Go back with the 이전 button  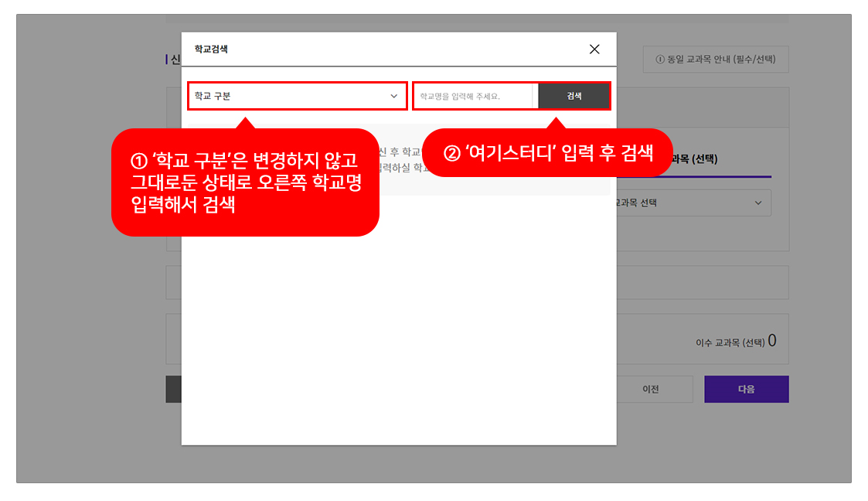(x=651, y=389)
